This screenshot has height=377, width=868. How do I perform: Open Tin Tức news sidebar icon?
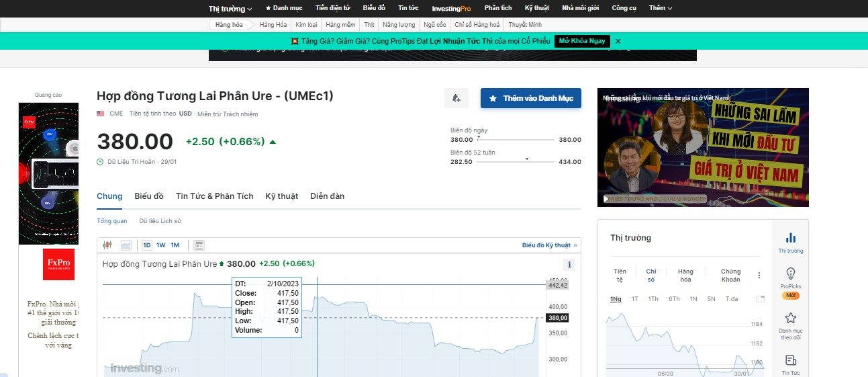point(790,361)
